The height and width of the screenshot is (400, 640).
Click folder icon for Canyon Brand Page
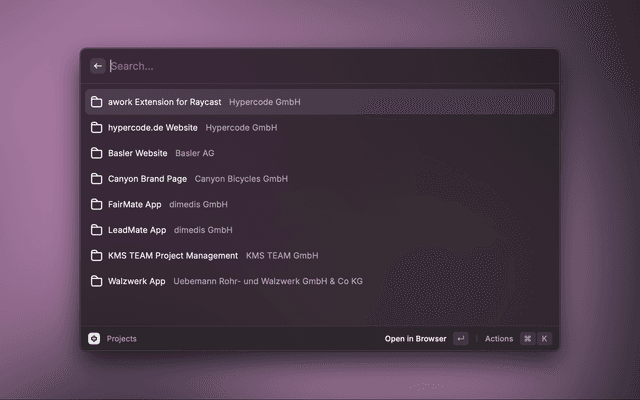click(97, 179)
